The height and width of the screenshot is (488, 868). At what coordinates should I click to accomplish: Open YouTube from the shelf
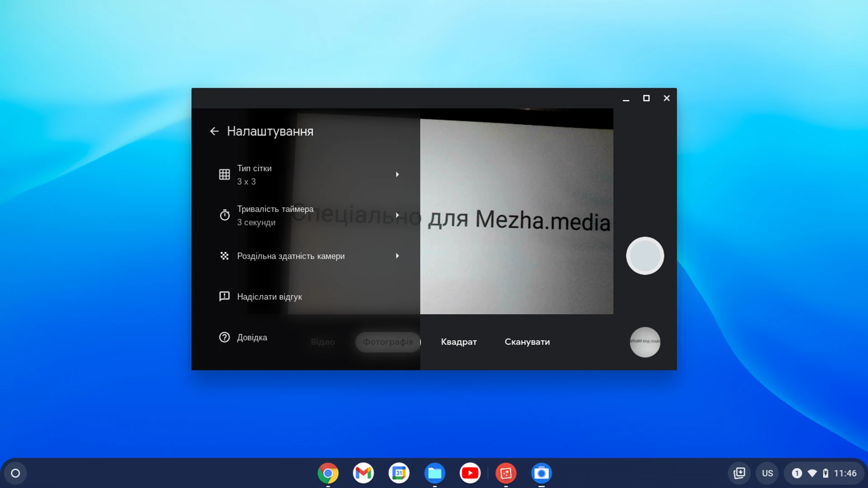470,473
